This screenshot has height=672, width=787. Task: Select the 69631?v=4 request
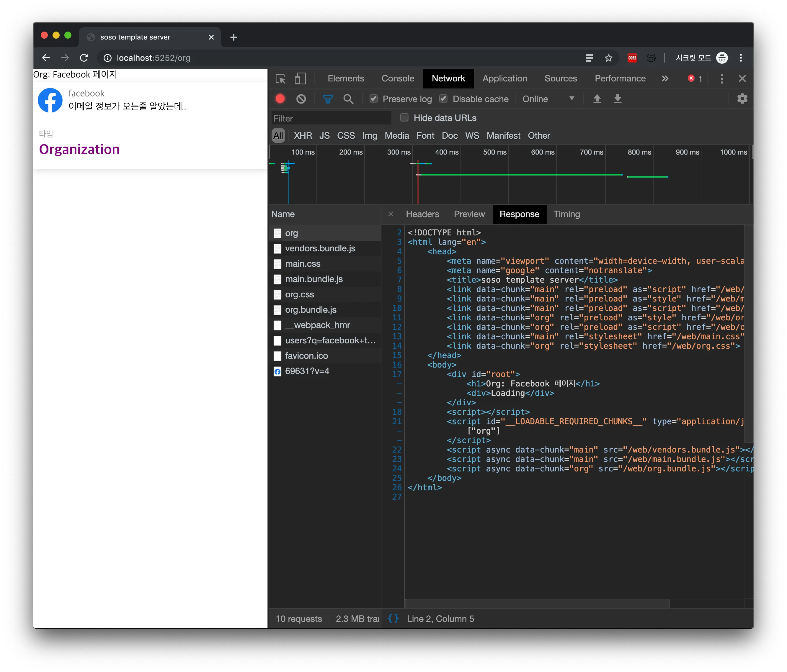[x=325, y=371]
